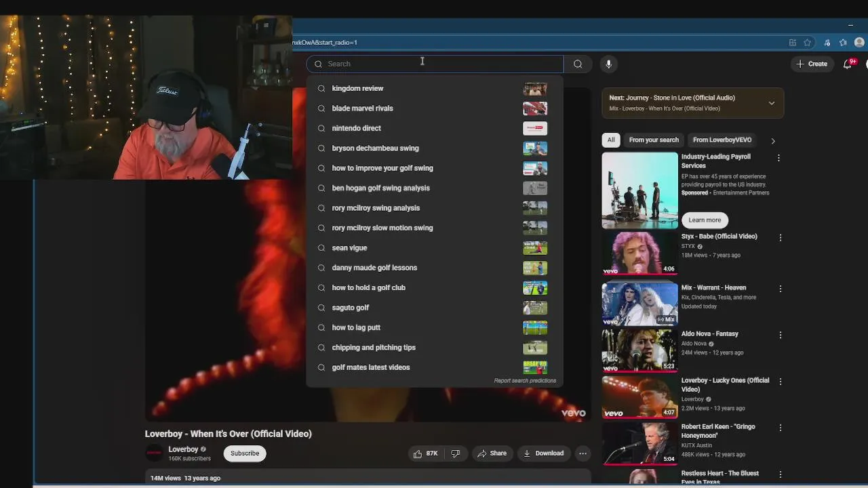Click the URL text in the address bar
This screenshot has width=868, height=488.
pyautogui.click(x=325, y=42)
